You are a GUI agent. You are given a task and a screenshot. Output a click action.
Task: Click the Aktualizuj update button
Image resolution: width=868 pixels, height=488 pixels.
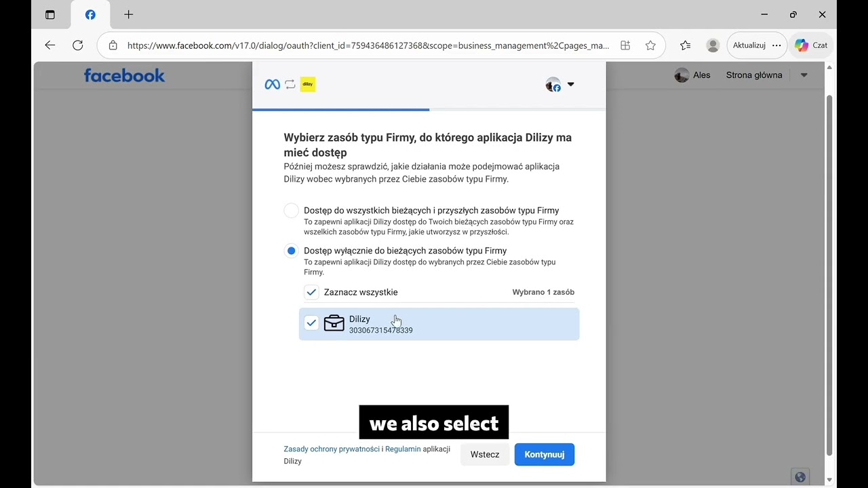coord(749,45)
